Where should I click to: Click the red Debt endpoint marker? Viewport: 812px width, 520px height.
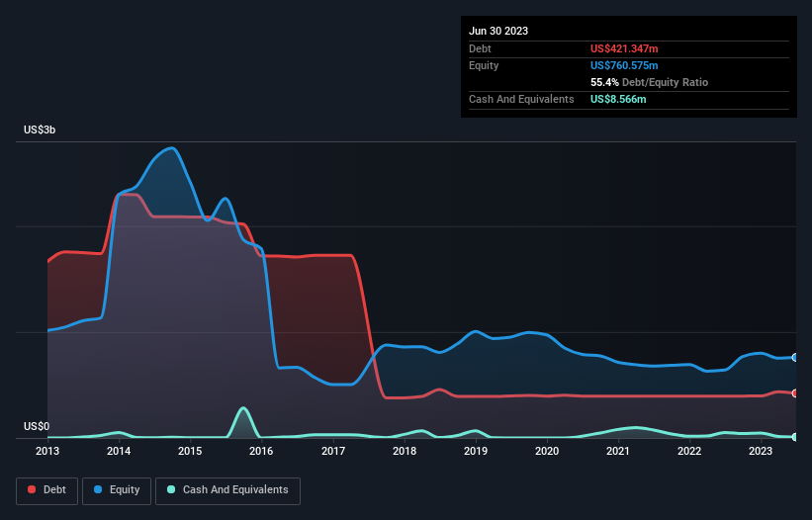(795, 393)
